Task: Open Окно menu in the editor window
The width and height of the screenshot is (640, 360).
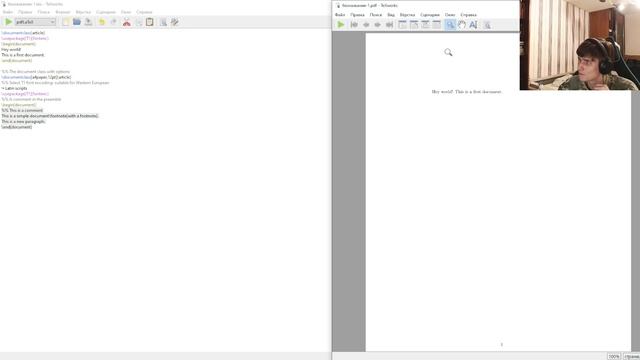Action: [126, 12]
